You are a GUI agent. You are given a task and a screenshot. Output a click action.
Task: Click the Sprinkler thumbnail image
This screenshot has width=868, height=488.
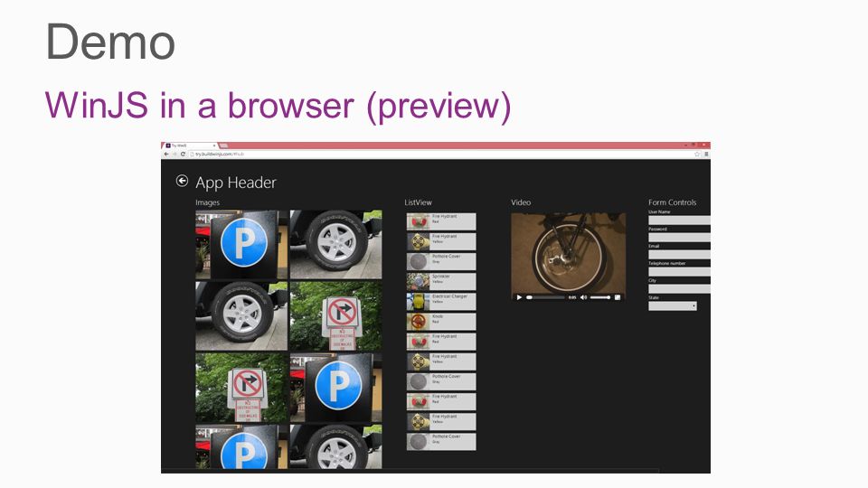coord(418,282)
